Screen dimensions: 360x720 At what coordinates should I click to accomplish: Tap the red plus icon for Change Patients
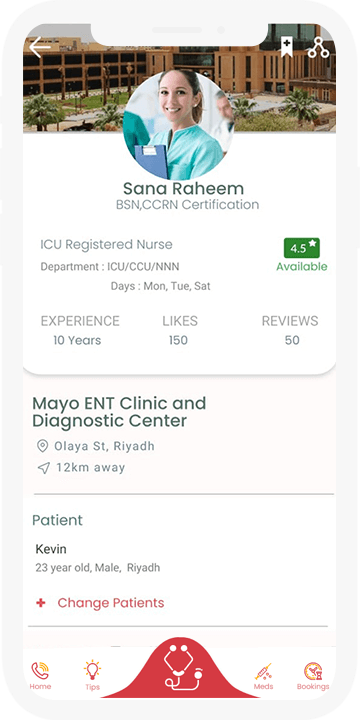point(41,602)
